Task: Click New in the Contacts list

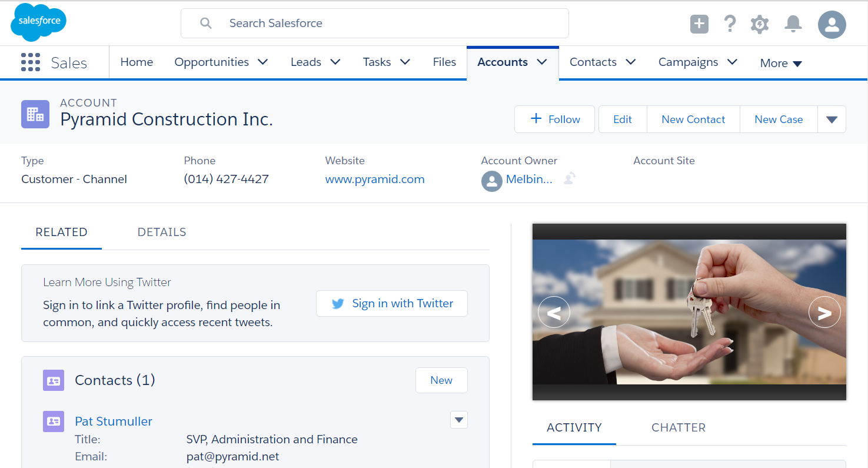Action: (x=441, y=380)
